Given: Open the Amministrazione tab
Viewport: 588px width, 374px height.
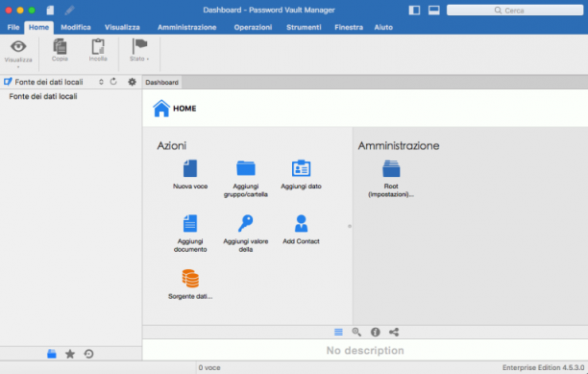Looking at the screenshot, I should tap(186, 27).
